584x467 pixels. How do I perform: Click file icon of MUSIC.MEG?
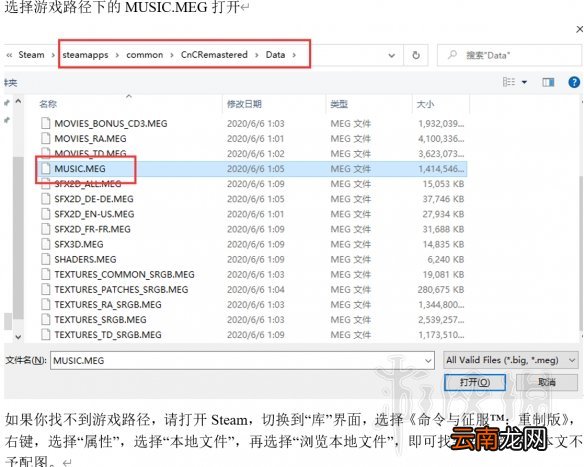point(46,169)
